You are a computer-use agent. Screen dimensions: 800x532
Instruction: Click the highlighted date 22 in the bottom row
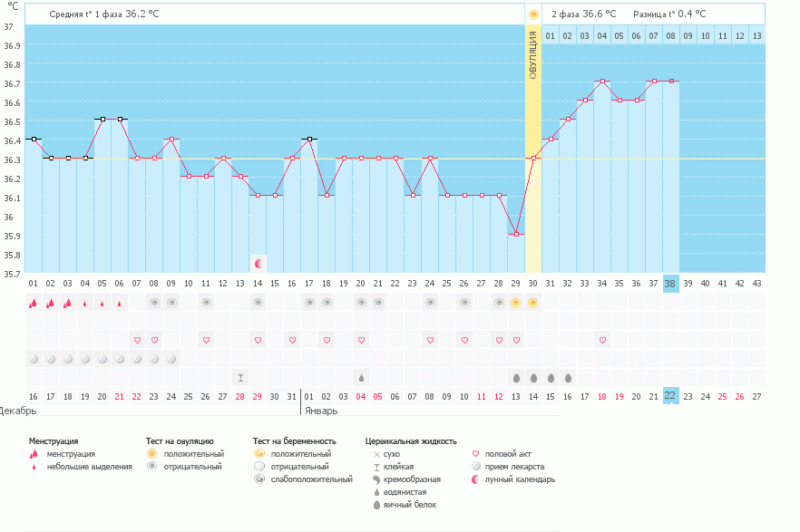(x=671, y=396)
